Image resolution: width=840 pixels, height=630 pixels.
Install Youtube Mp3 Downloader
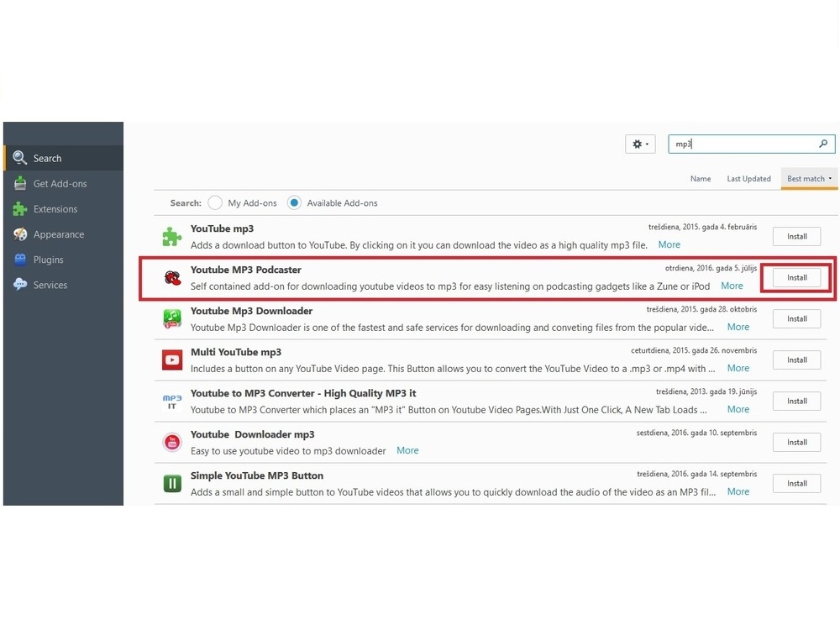[796, 318]
